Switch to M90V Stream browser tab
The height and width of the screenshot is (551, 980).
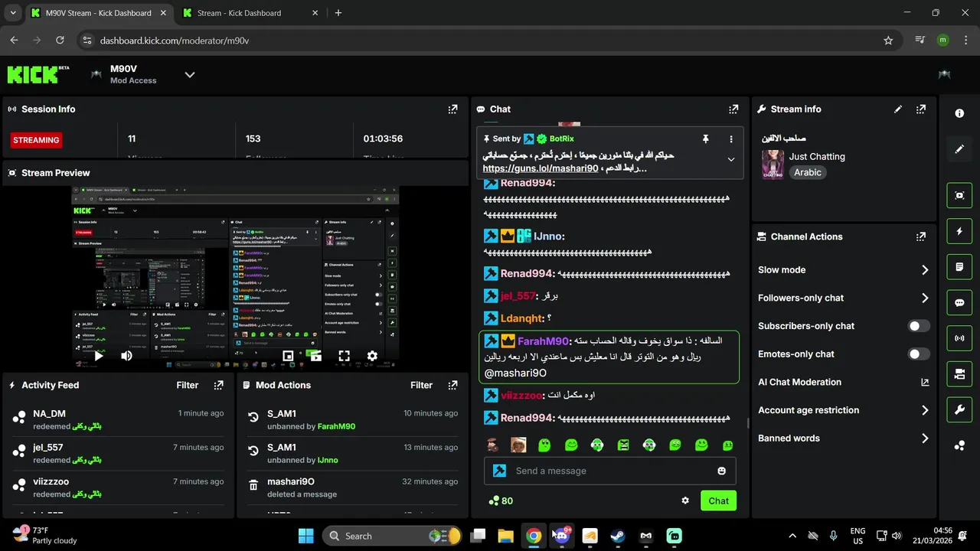(x=100, y=13)
